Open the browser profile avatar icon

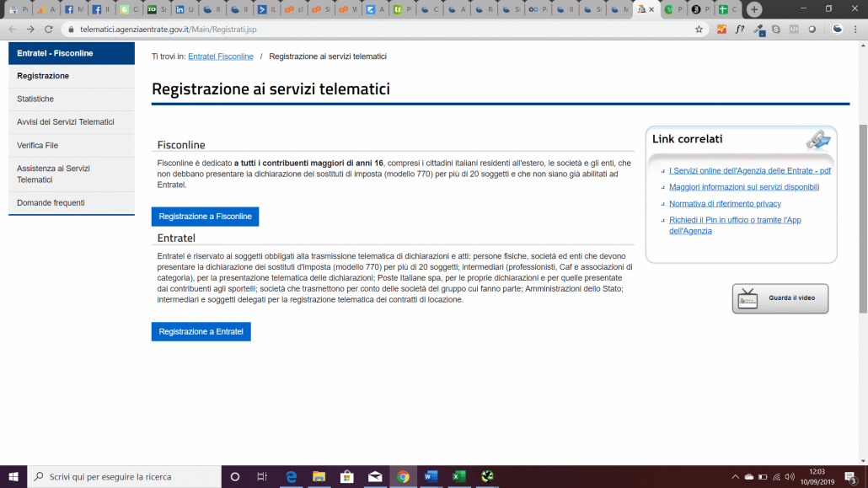click(837, 29)
